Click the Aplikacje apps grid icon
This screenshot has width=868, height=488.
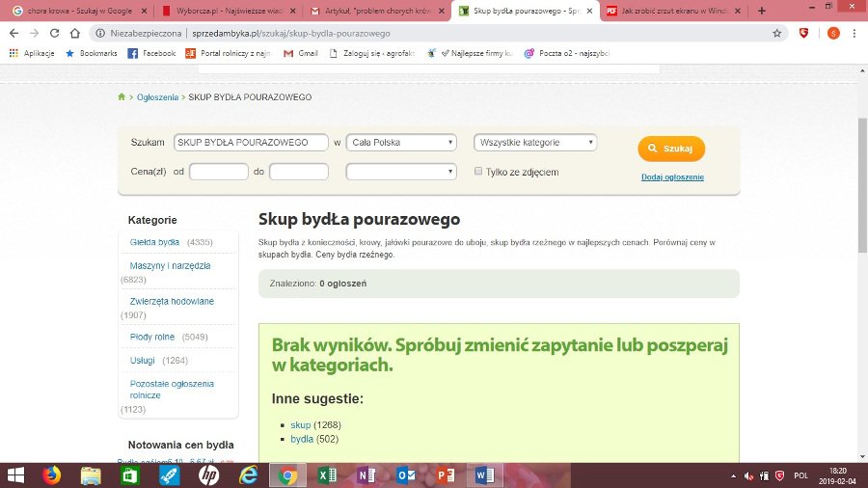pyautogui.click(x=14, y=54)
